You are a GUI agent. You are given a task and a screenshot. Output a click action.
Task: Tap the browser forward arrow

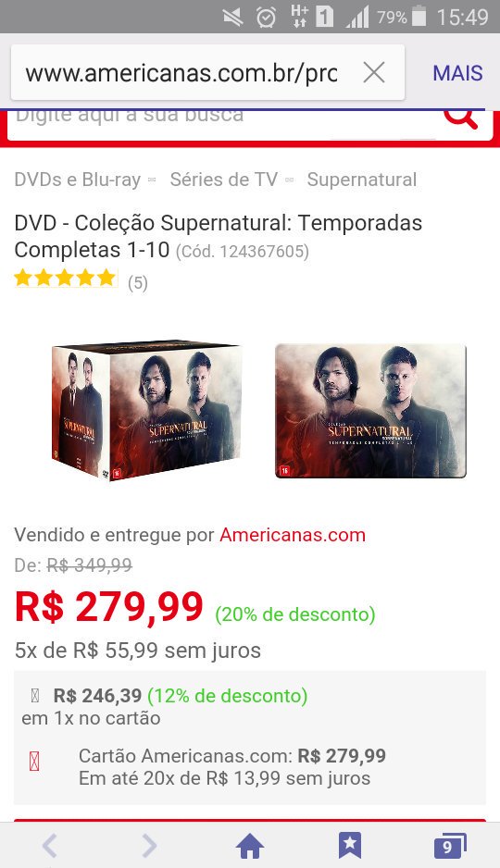149,846
